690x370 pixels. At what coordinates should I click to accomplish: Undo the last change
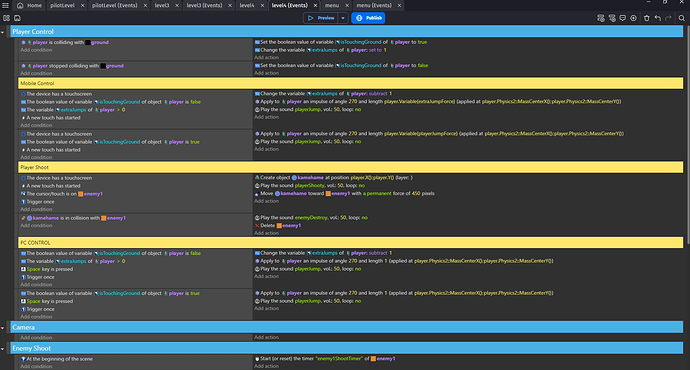657,18
